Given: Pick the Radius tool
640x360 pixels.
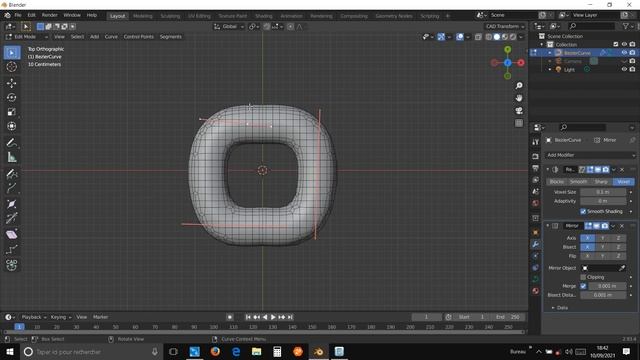Looking at the screenshot, I should [x=11, y=204].
